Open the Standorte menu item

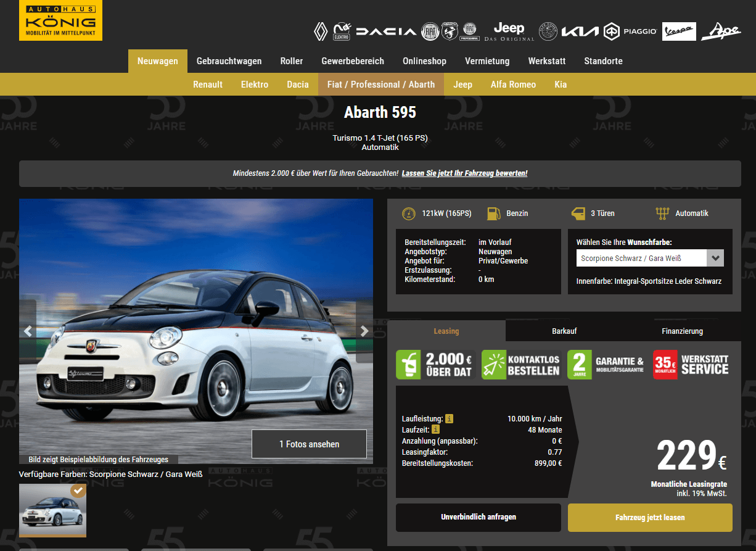click(603, 61)
